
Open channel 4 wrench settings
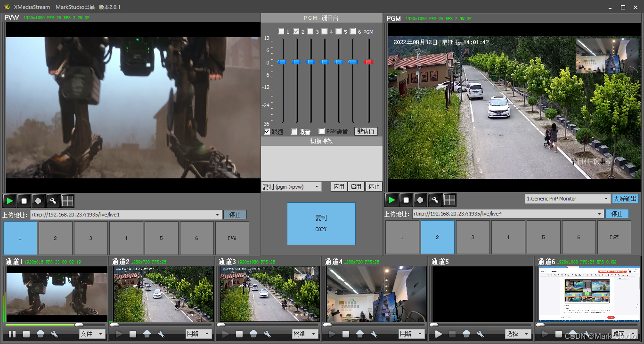(374, 334)
